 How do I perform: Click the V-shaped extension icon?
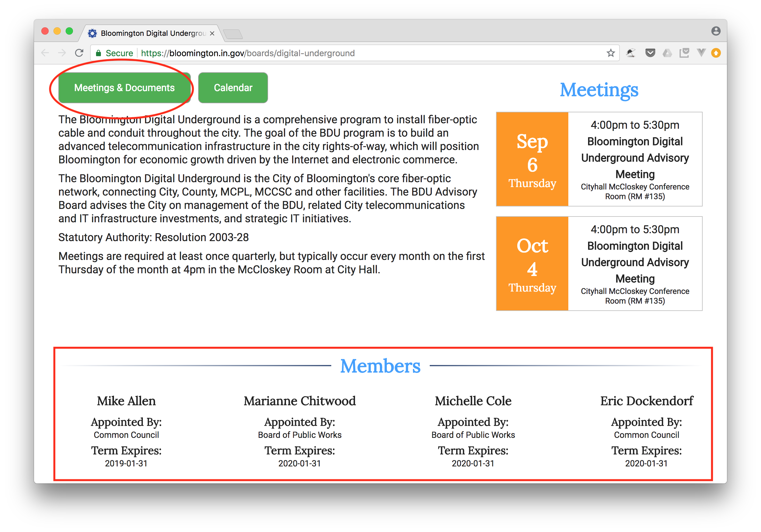click(x=701, y=53)
